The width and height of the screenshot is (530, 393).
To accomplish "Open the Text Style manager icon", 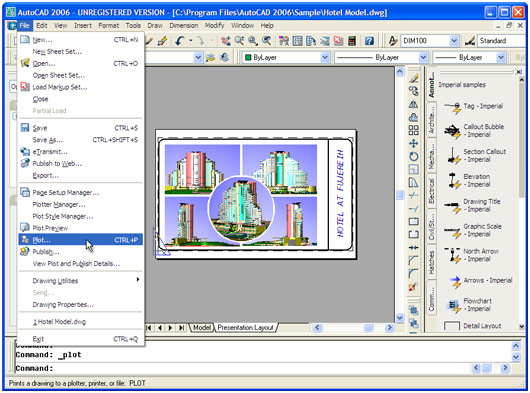I will point(393,41).
